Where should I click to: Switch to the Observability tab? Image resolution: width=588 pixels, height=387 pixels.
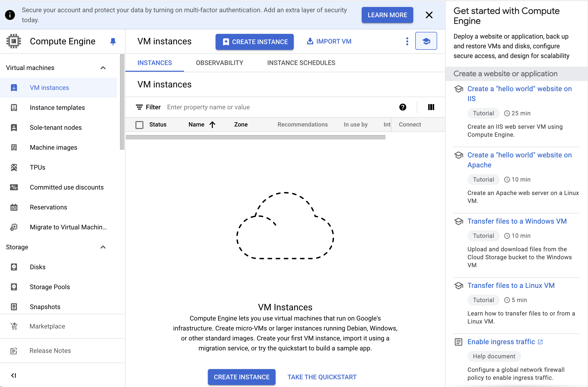tap(220, 63)
